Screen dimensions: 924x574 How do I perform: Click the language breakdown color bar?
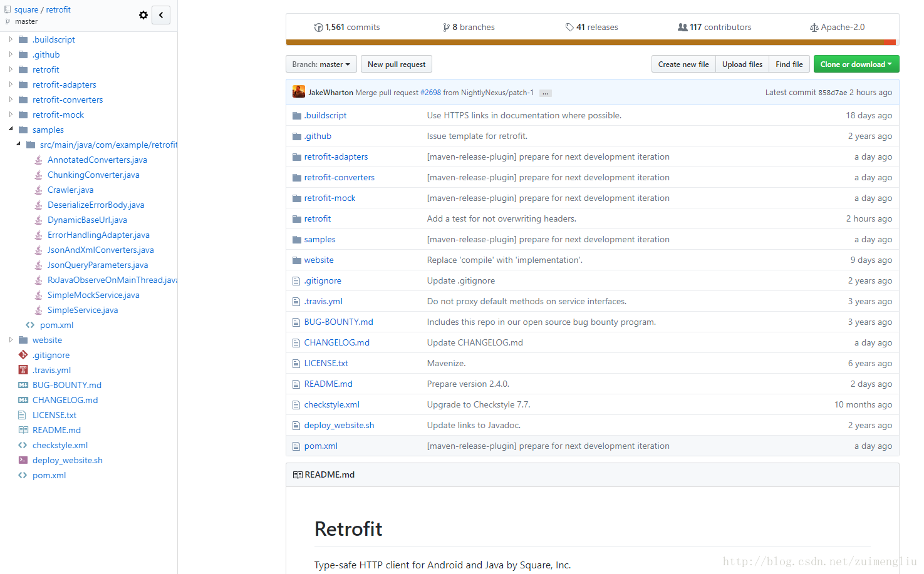591,43
